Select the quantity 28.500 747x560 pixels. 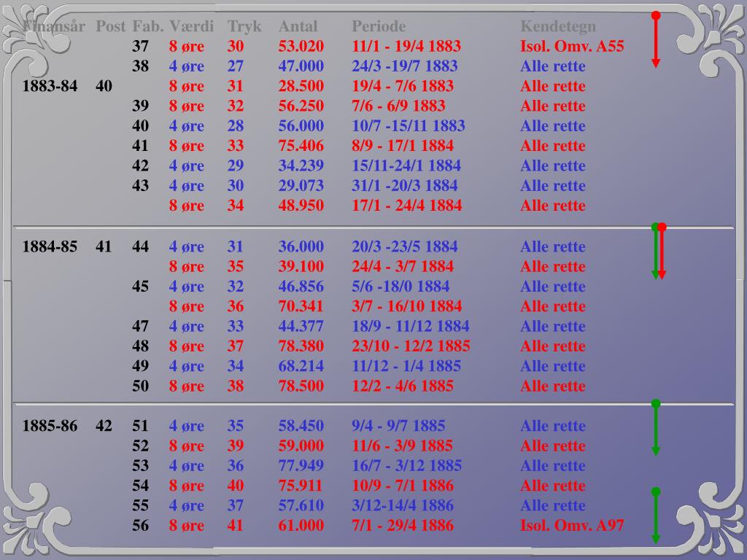pyautogui.click(x=301, y=86)
